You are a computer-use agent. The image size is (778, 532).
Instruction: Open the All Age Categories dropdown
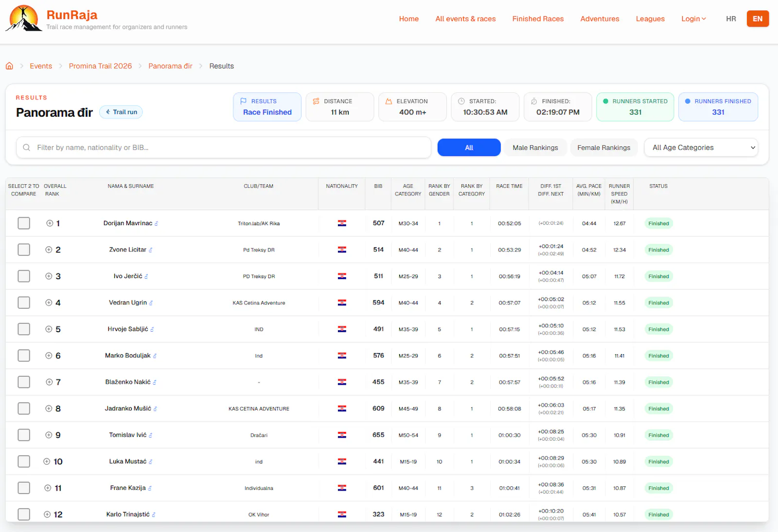701,147
